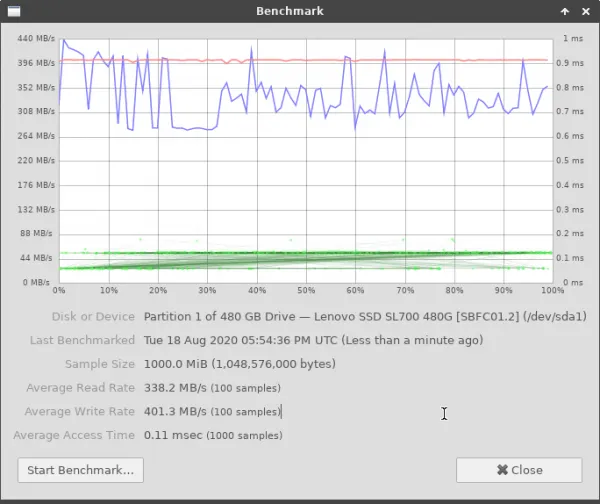Click the Average Access Time label

(74, 435)
